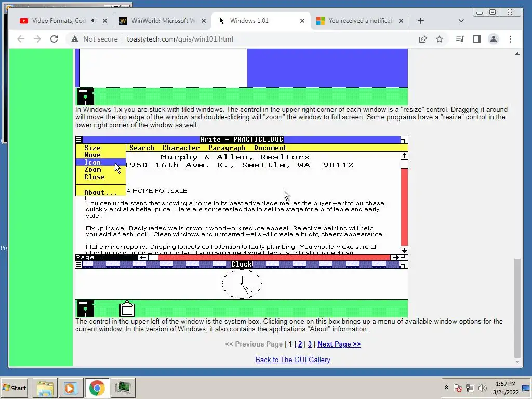Toggle the Chrome side panel

tap(477, 39)
